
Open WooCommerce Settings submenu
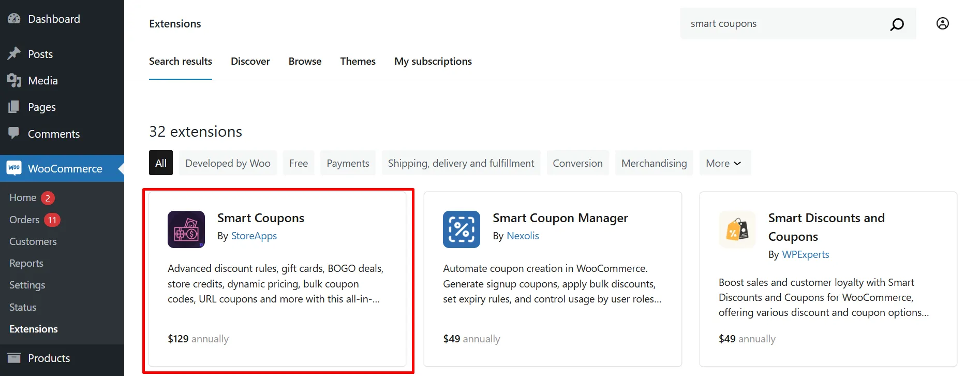[27, 285]
